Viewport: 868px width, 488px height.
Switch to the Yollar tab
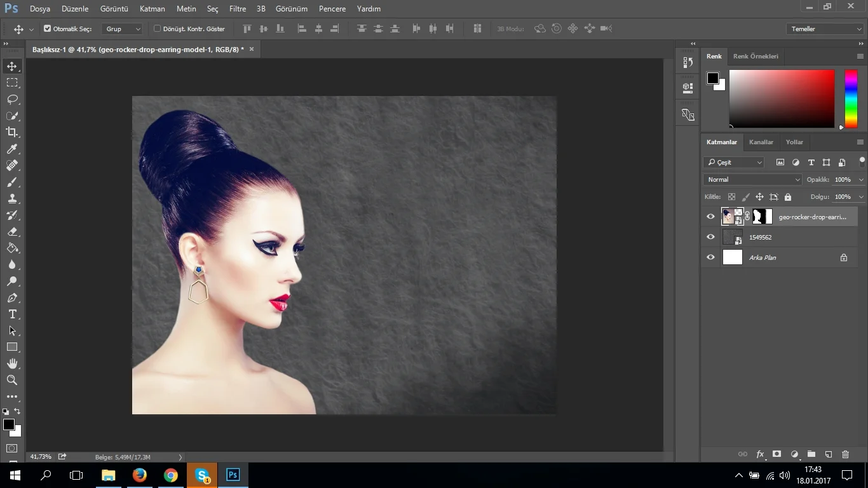[x=794, y=142]
